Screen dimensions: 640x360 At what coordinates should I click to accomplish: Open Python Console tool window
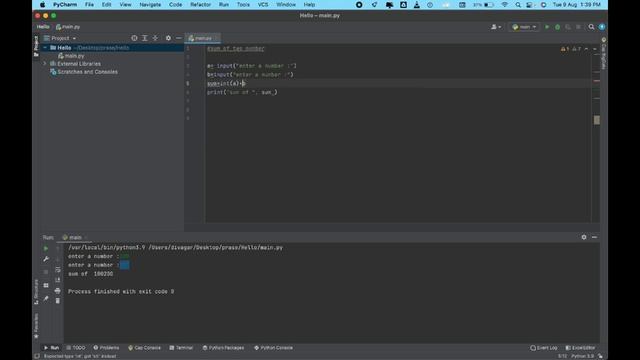(x=273, y=348)
